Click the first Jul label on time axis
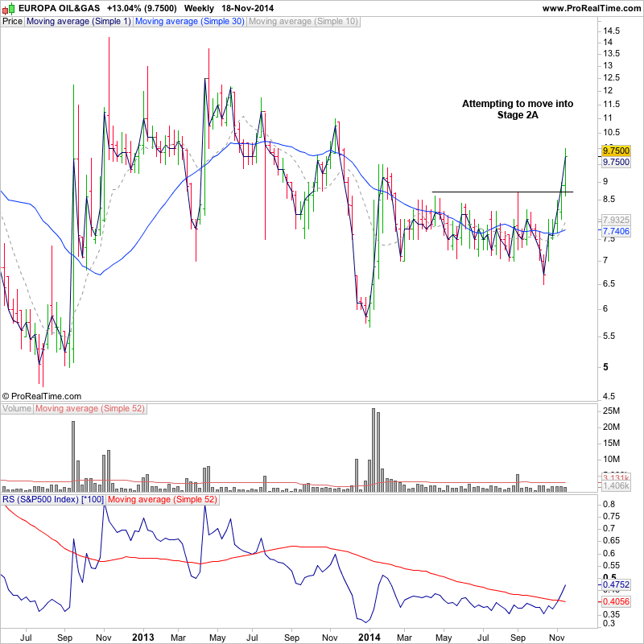 coord(27,638)
